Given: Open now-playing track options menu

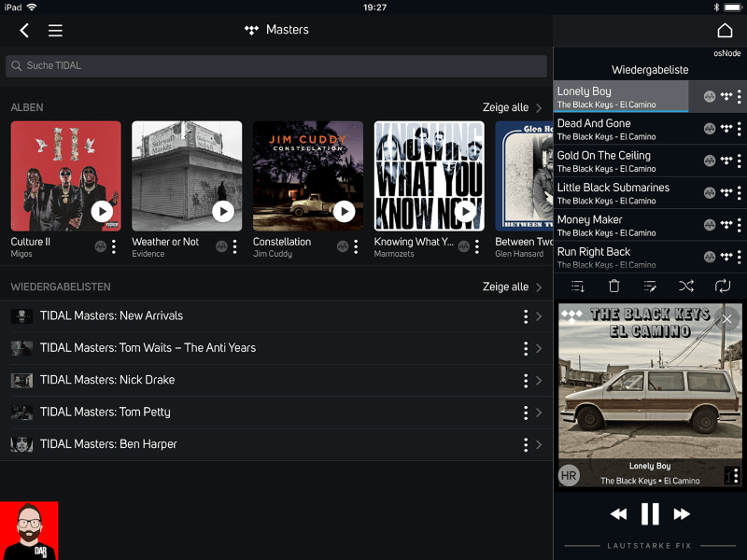Looking at the screenshot, I should 736,475.
